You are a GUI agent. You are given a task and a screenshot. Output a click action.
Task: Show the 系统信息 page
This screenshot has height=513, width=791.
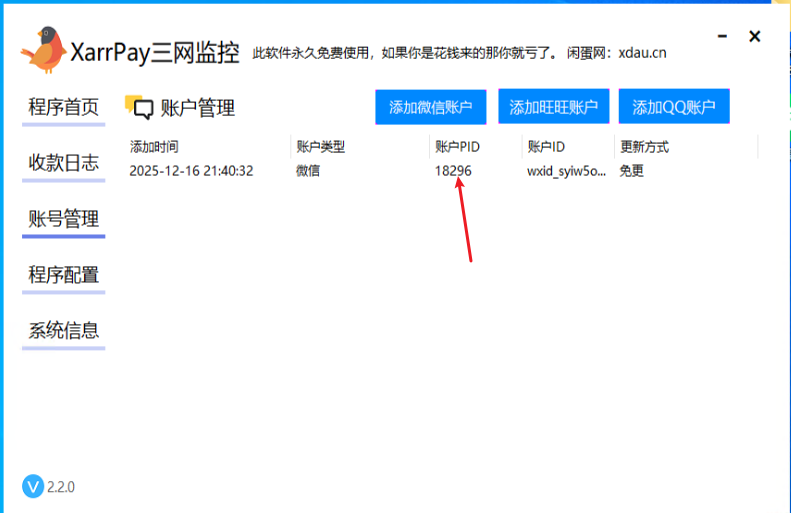[64, 331]
